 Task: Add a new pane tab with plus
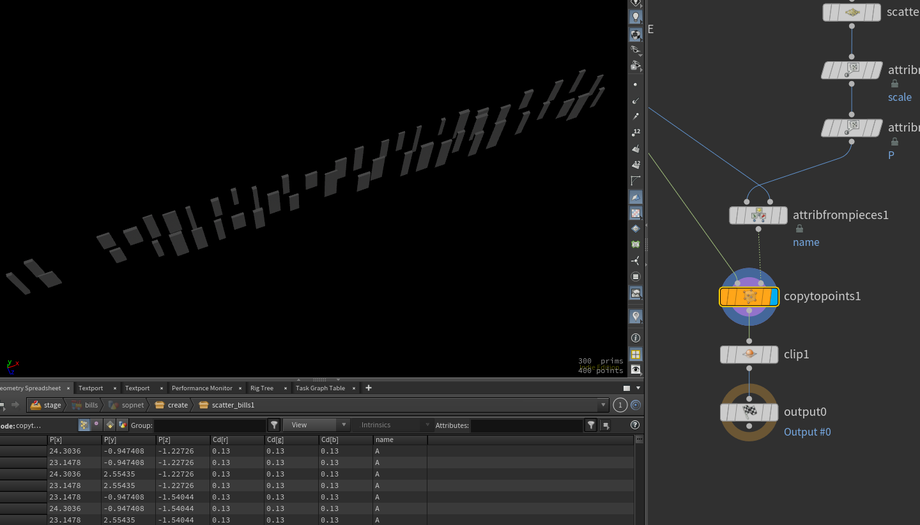pos(368,388)
